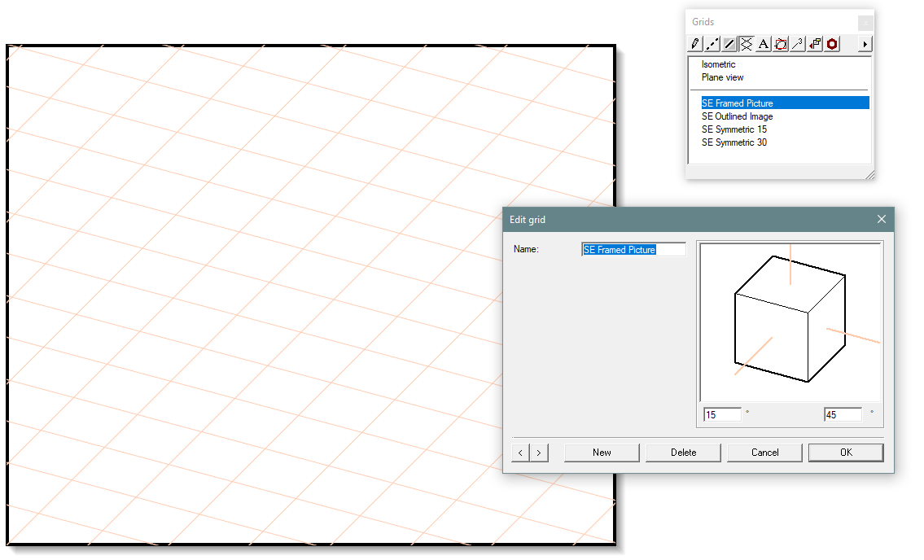Viewport: 924px width, 560px height.
Task: Select SE Outlined Image grid
Action: 737,116
